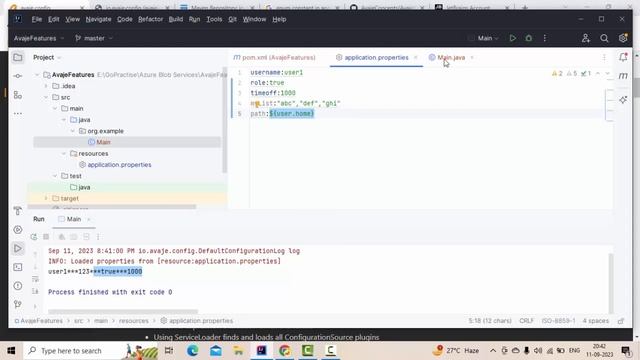Click resources breadcrumb in navigation bar
The height and width of the screenshot is (360, 640).
tap(133, 321)
